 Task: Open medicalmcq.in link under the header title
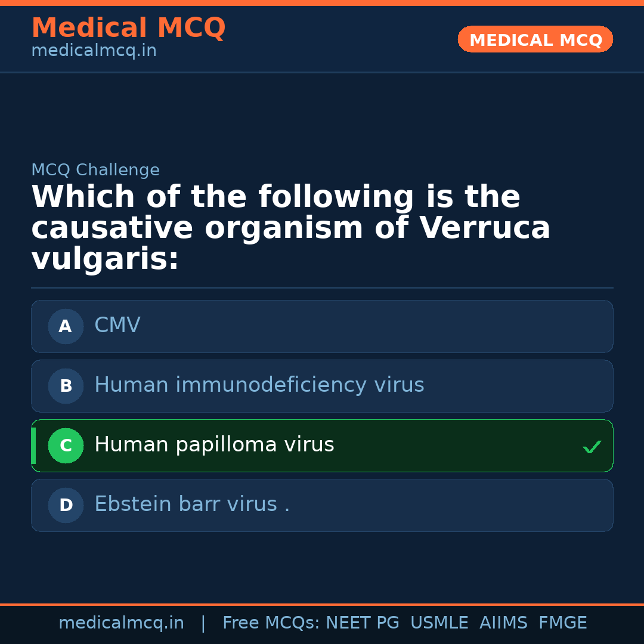click(x=94, y=51)
